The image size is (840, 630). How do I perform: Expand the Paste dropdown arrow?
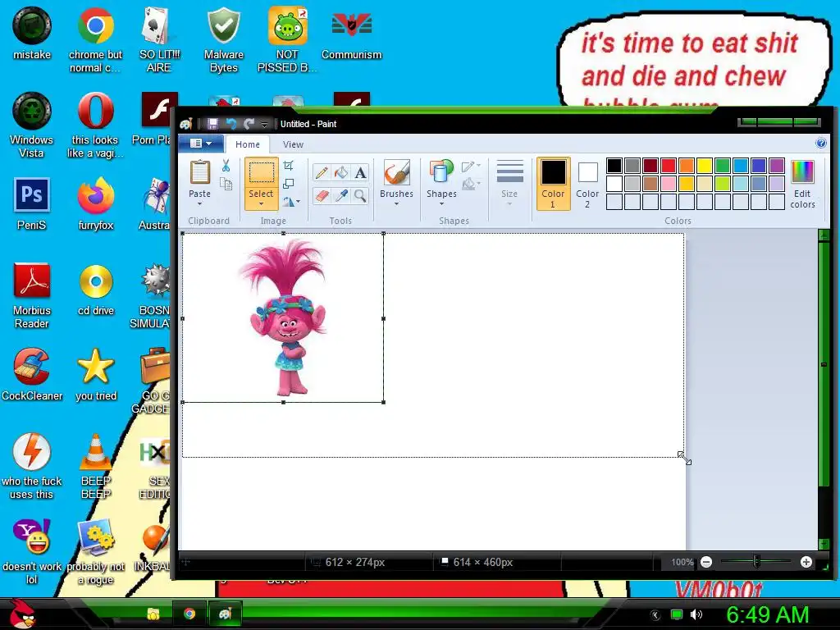pos(199,204)
